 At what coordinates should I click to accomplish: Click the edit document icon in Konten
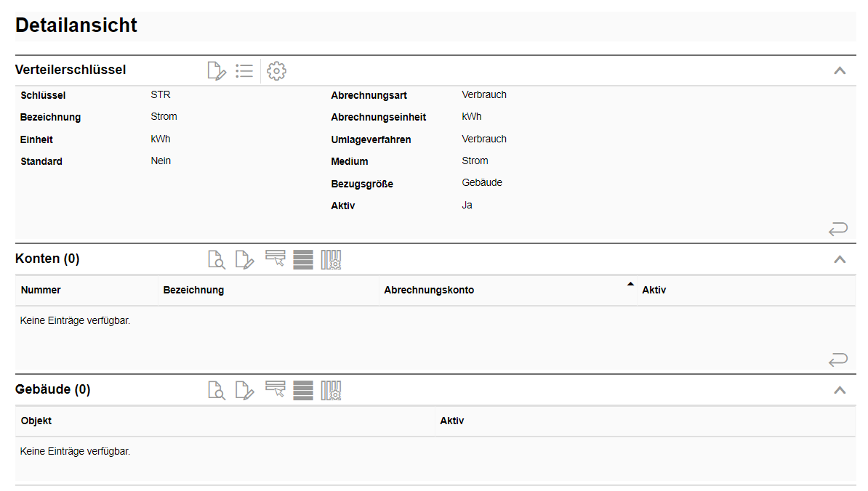point(245,259)
